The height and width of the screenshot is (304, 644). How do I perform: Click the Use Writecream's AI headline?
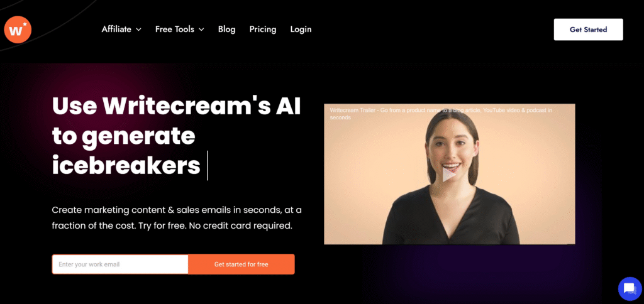[177, 106]
